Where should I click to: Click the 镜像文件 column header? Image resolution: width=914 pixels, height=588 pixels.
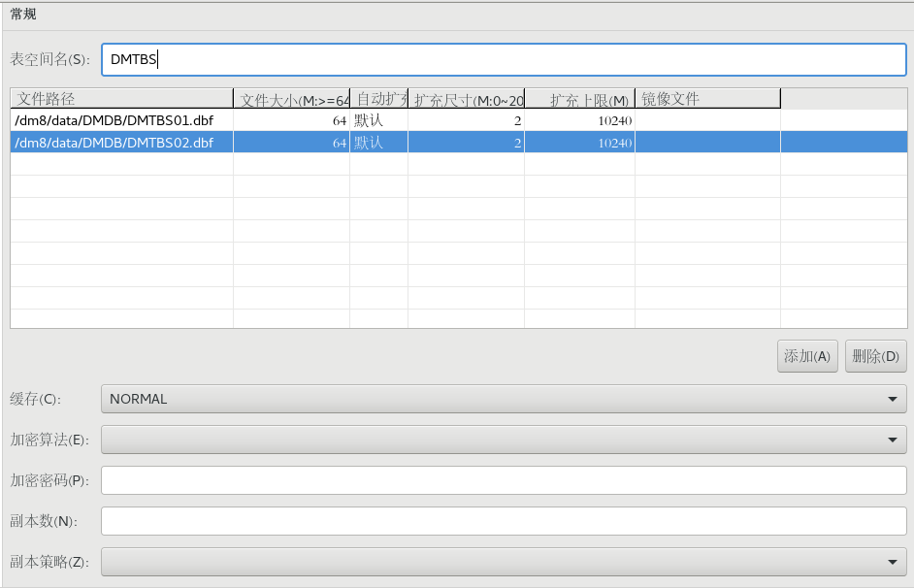click(707, 99)
